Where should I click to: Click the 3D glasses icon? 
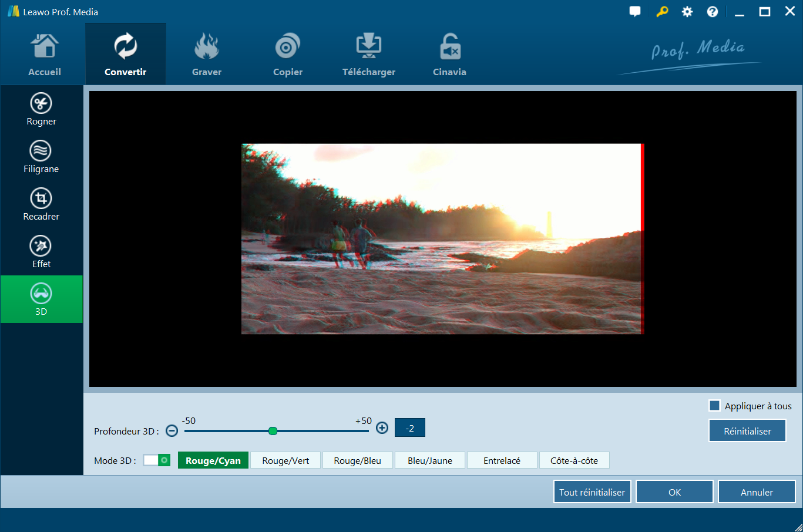41,293
